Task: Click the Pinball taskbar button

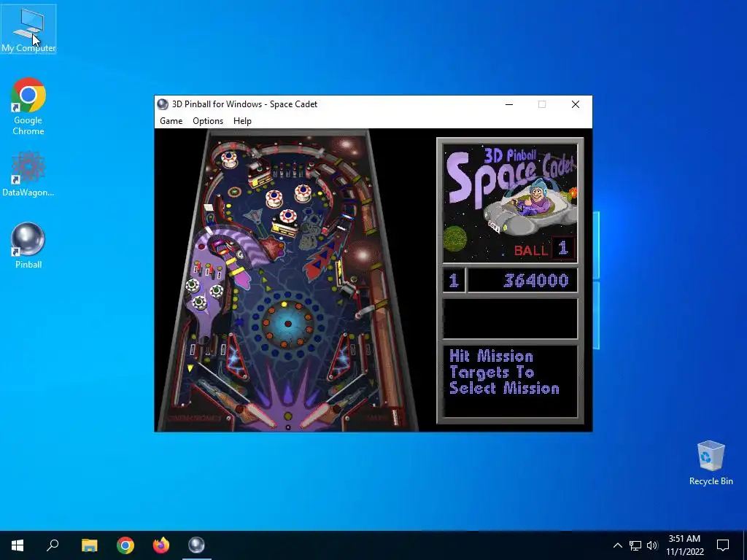Action: pyautogui.click(x=196, y=545)
